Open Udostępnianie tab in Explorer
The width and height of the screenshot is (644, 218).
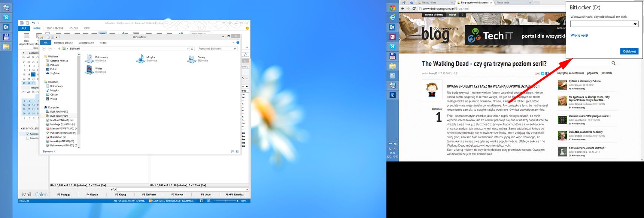[86, 43]
